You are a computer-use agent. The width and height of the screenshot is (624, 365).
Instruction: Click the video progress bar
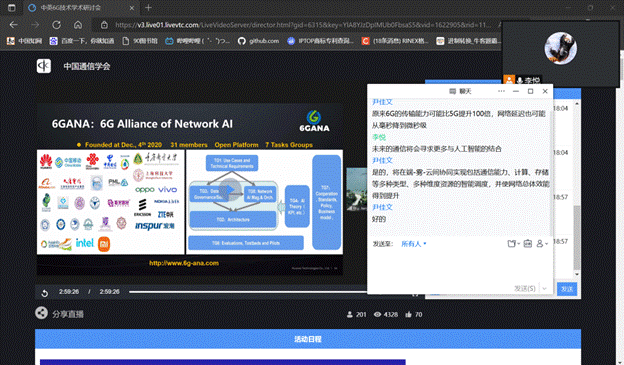(x=248, y=292)
